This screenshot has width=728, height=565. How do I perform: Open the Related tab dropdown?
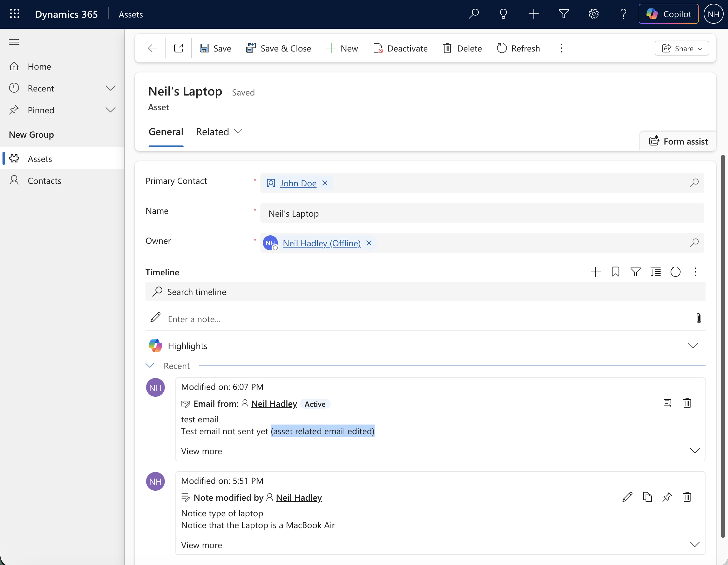pyautogui.click(x=219, y=132)
